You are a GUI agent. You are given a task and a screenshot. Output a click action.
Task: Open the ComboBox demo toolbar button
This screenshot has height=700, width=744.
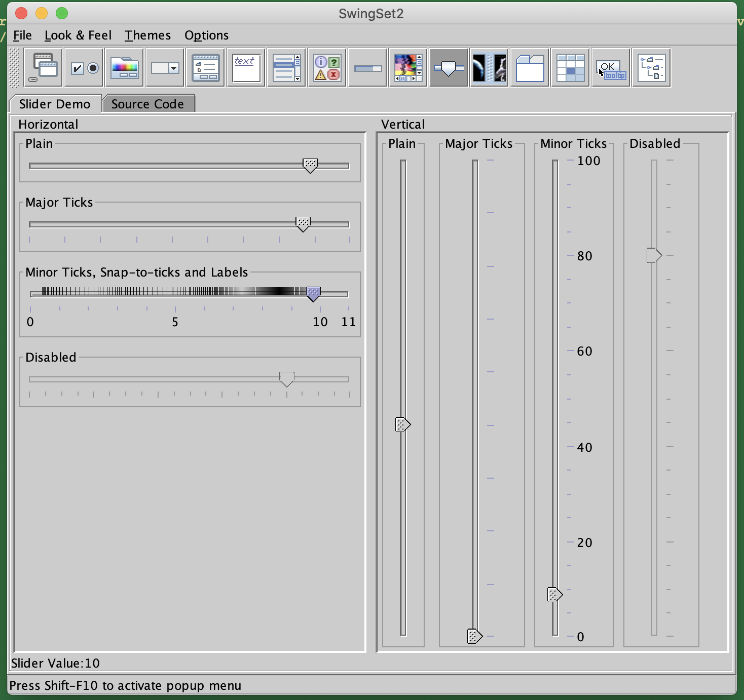click(x=165, y=68)
